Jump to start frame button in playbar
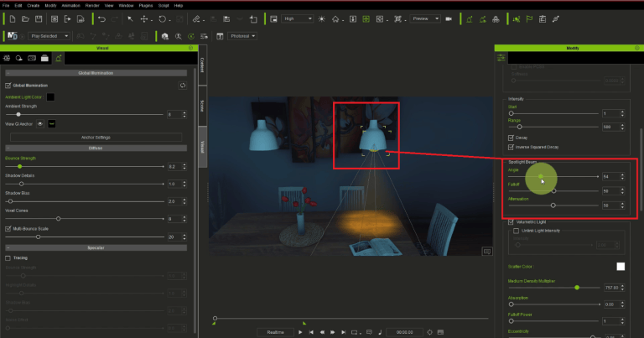This screenshot has height=338, width=644. coord(311,332)
